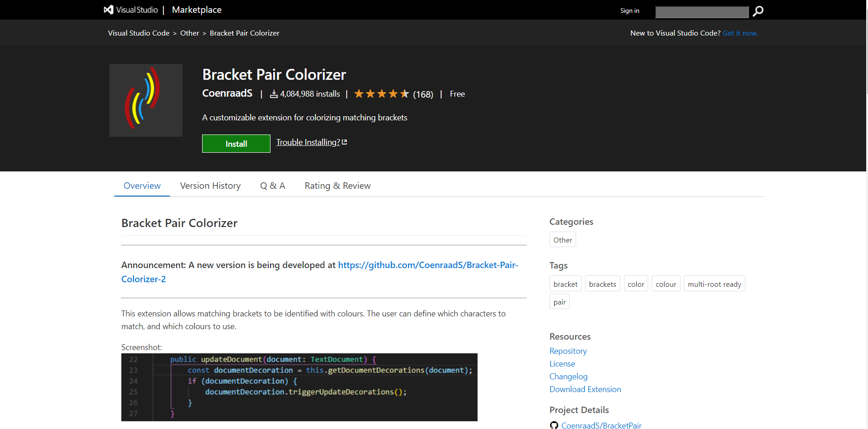Click the Categories heading

pos(571,222)
